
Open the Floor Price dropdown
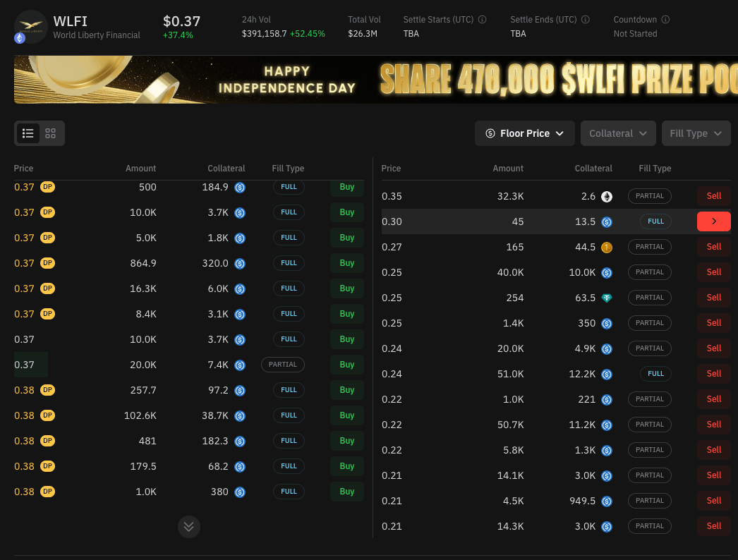tap(524, 133)
